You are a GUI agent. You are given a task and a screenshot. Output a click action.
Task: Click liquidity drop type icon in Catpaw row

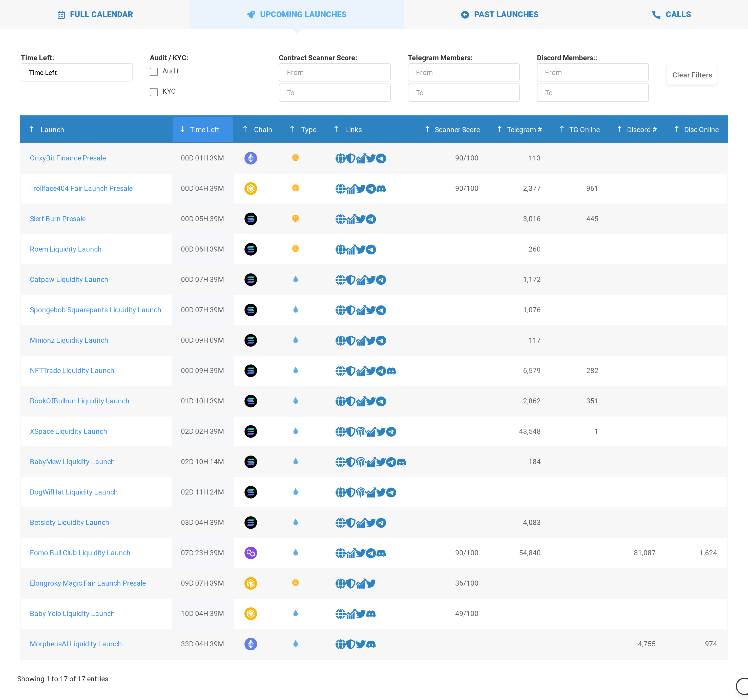pyautogui.click(x=295, y=279)
